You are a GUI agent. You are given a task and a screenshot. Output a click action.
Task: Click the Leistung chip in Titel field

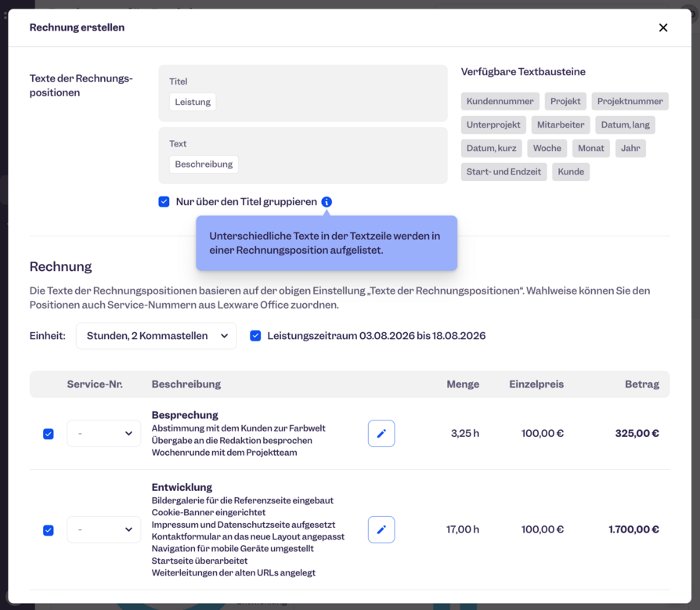tap(193, 102)
